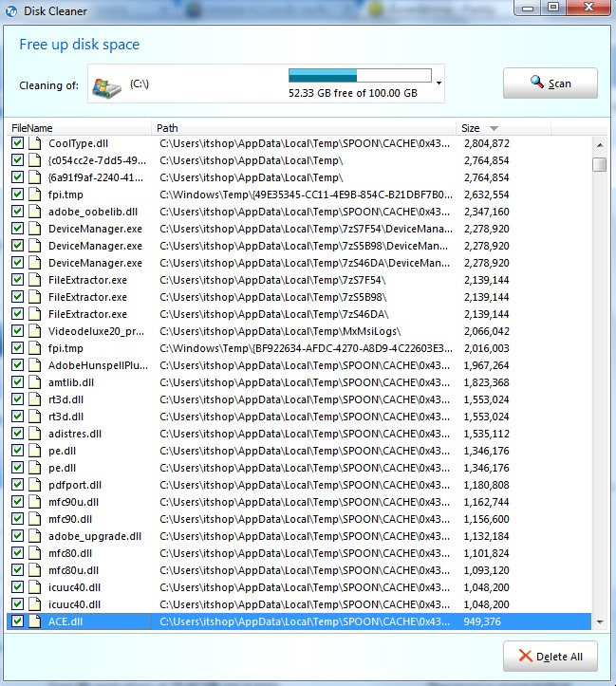Uncheck the amtlib.dll checkbox
Image resolution: width=616 pixels, height=686 pixels.
pos(17,382)
